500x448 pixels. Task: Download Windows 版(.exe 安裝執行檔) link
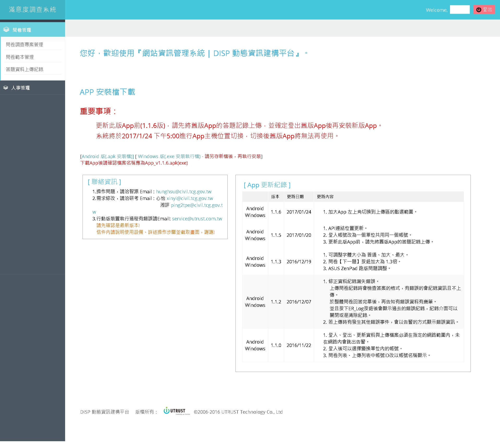pyautogui.click(x=169, y=156)
